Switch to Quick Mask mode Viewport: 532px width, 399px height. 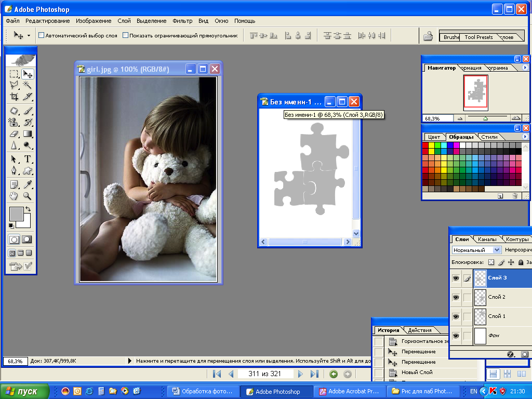tap(27, 240)
